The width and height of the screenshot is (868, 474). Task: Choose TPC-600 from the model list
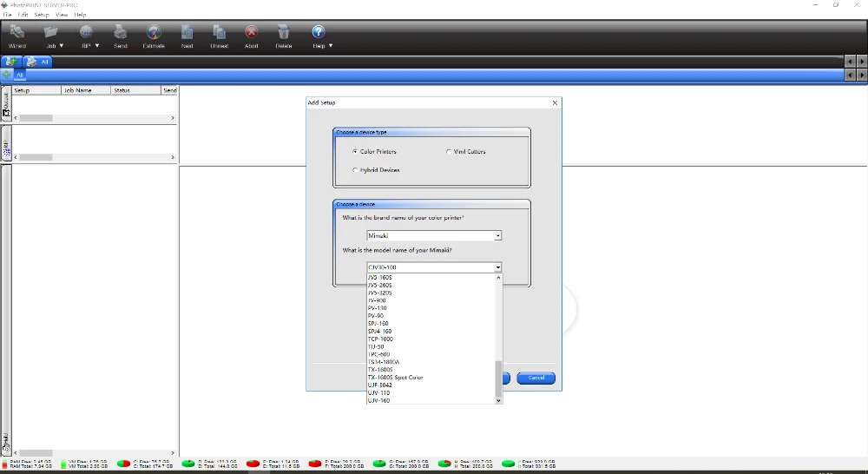coord(431,354)
